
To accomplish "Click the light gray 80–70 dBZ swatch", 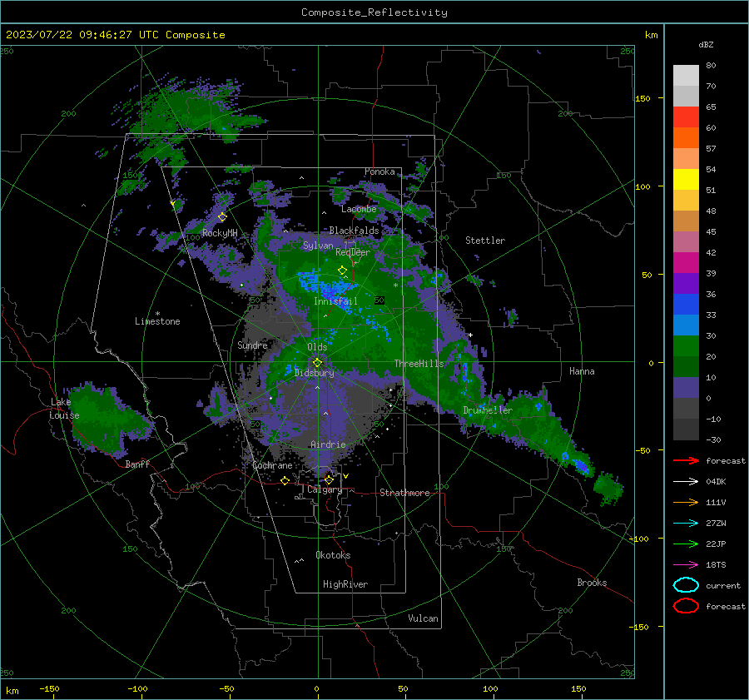I will point(686,75).
